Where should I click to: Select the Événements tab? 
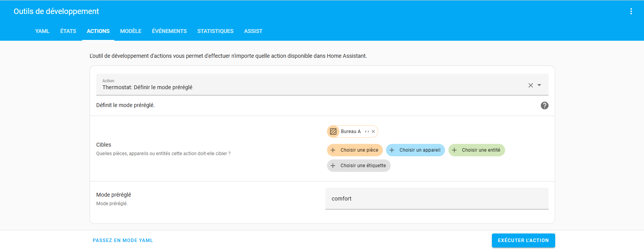click(169, 31)
